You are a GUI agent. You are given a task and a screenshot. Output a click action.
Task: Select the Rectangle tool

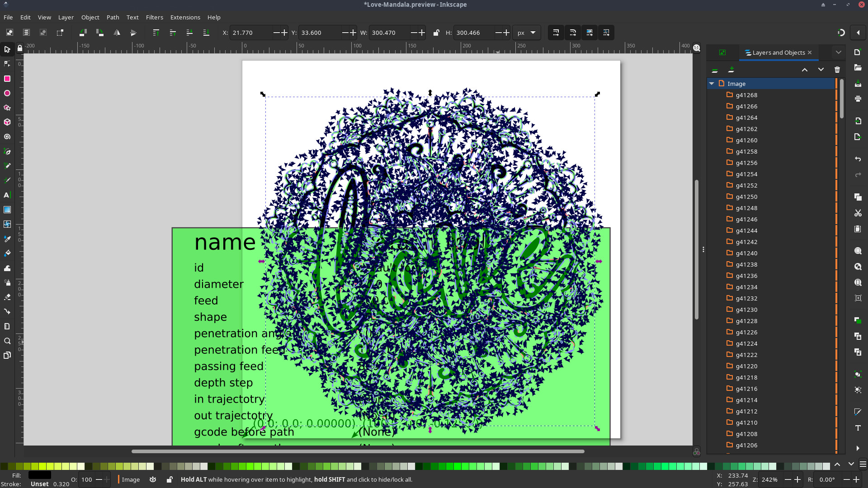[7, 79]
